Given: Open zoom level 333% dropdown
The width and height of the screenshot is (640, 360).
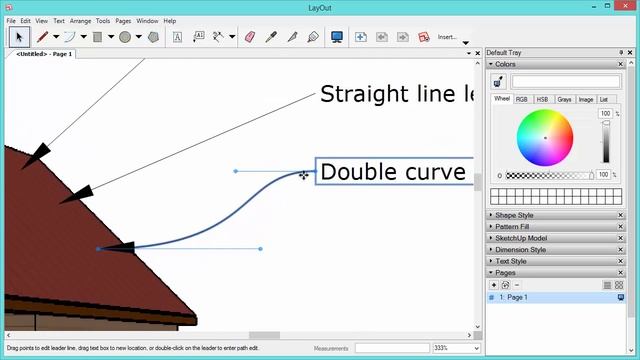Looking at the screenshot, I should click(476, 348).
